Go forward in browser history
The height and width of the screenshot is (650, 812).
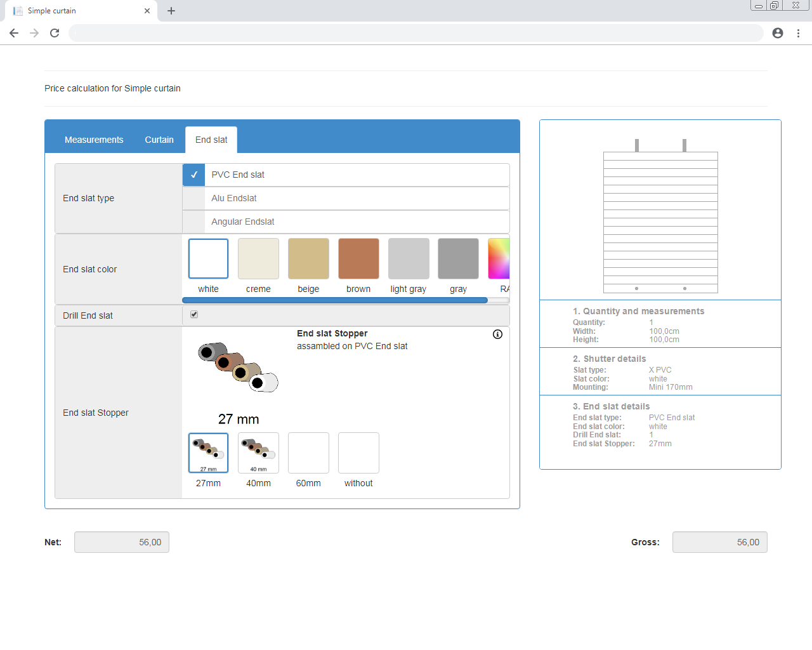(34, 33)
